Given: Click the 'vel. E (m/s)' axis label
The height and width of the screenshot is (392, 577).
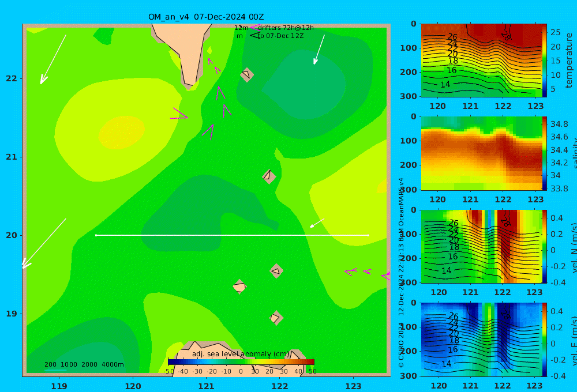Looking at the screenshot, I should pos(574,341).
